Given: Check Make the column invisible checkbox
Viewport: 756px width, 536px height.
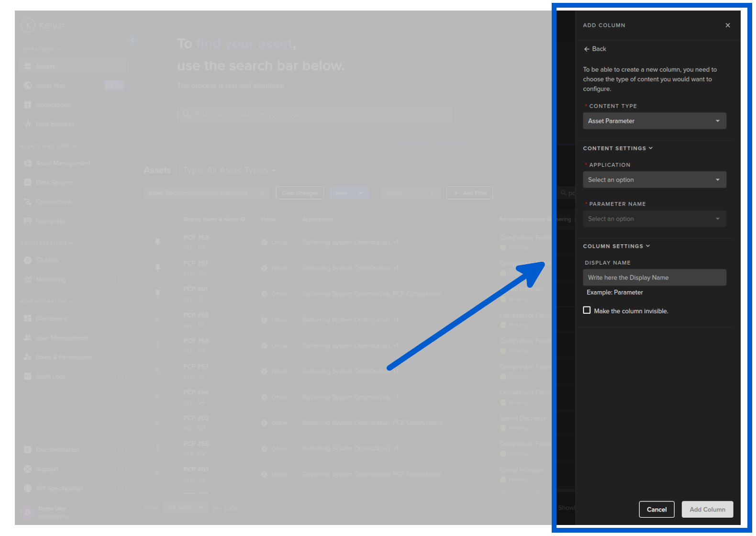Looking at the screenshot, I should coord(587,311).
